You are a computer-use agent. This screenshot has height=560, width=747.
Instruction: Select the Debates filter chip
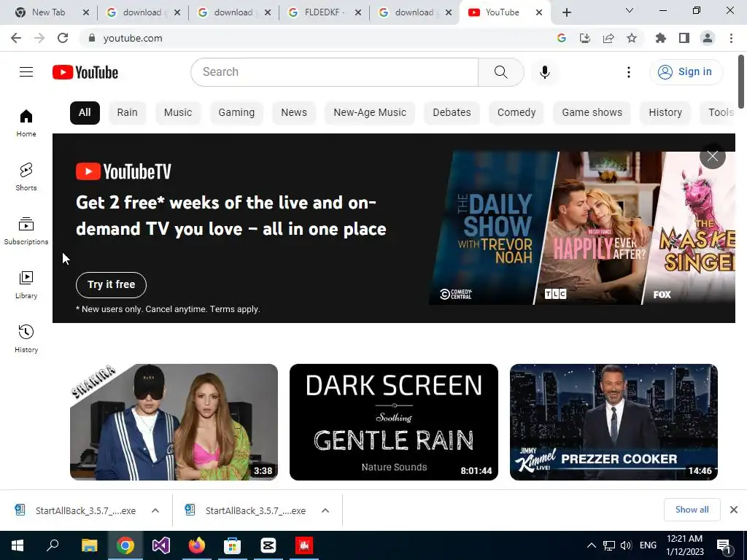coord(452,113)
